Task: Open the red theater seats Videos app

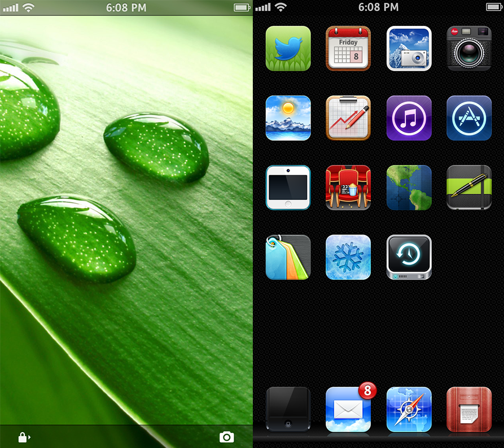Action: click(348, 188)
